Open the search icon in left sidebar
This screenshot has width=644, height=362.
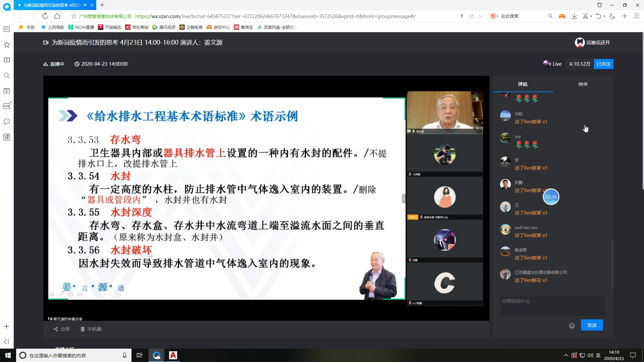(x=7, y=75)
